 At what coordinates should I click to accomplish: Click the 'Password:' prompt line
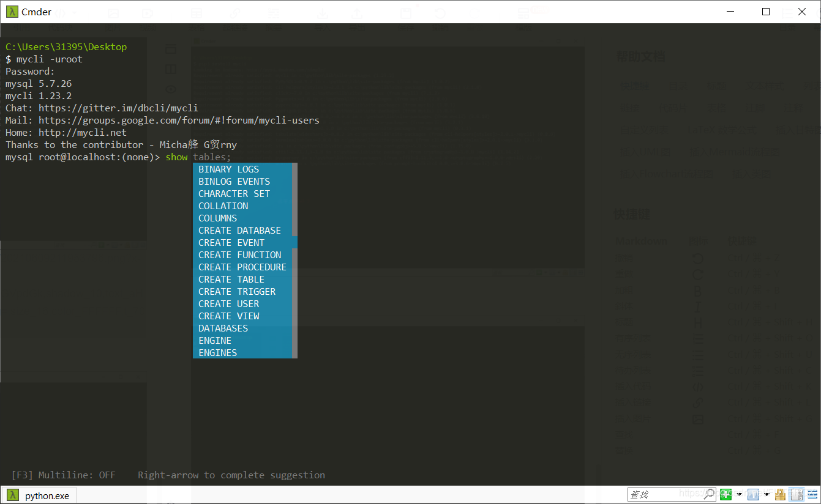coord(30,71)
